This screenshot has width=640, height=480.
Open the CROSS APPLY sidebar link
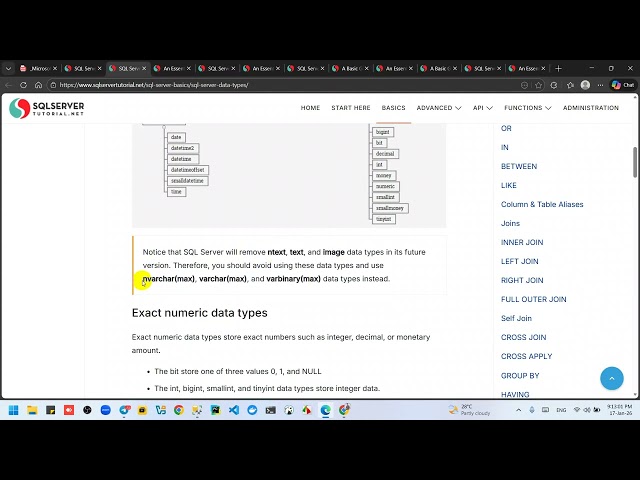[x=527, y=356]
